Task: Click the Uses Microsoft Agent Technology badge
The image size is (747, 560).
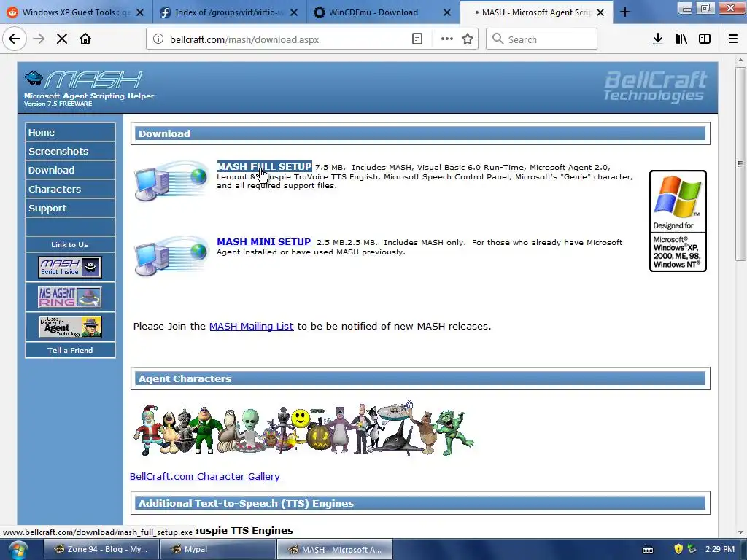Action: (x=70, y=327)
